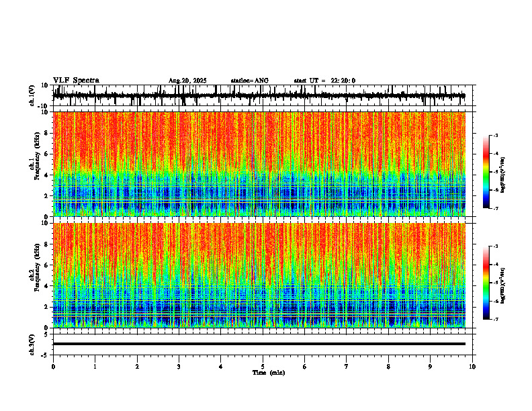Click the log(PSD) label beside ch.1 color scale

coord(503,175)
